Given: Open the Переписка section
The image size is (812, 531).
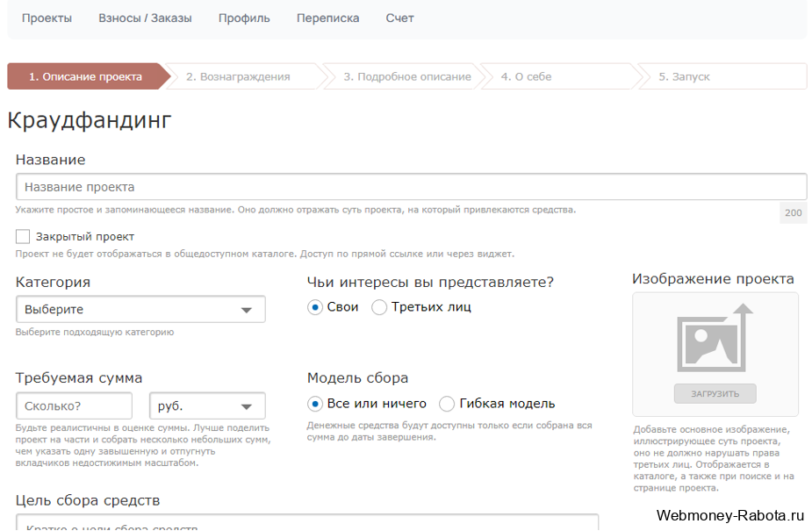Looking at the screenshot, I should click(327, 18).
